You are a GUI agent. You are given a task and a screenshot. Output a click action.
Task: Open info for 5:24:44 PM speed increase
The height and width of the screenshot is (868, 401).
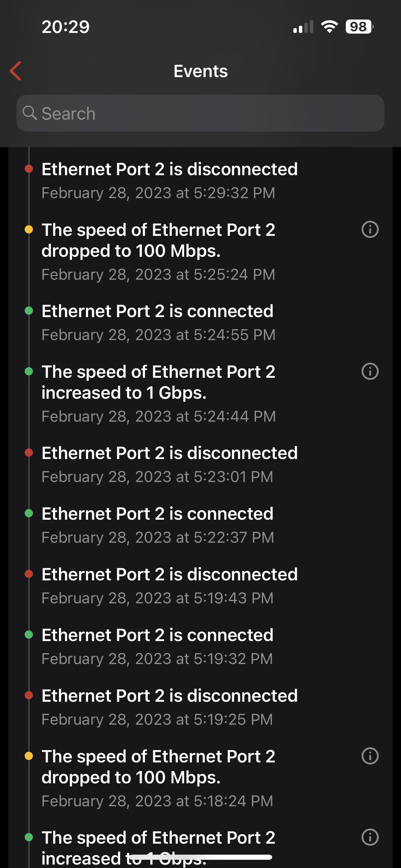370,371
